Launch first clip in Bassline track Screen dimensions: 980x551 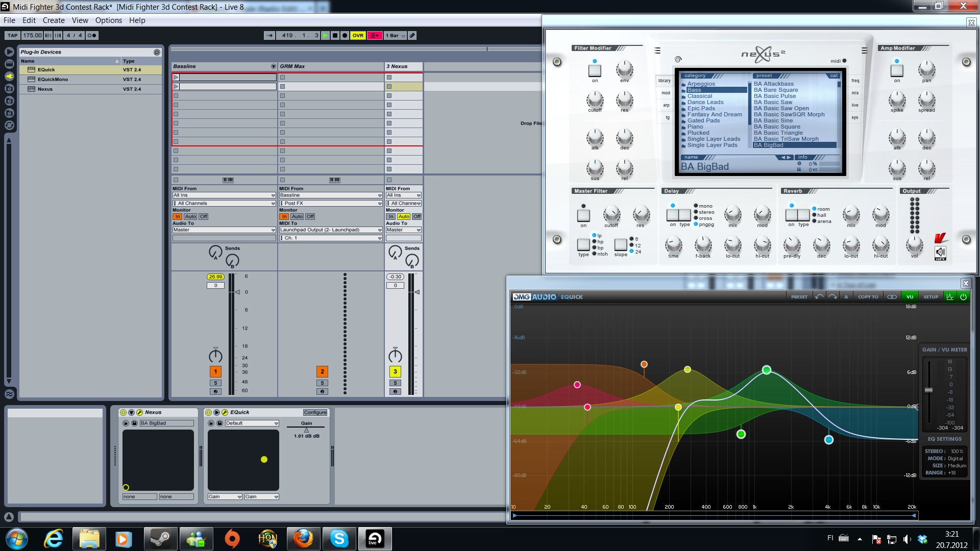176,78
